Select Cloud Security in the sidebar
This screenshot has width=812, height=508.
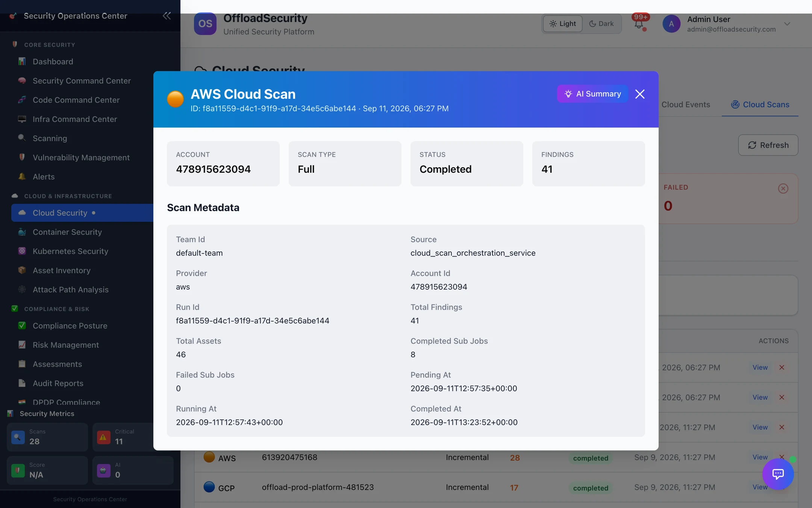(82, 213)
